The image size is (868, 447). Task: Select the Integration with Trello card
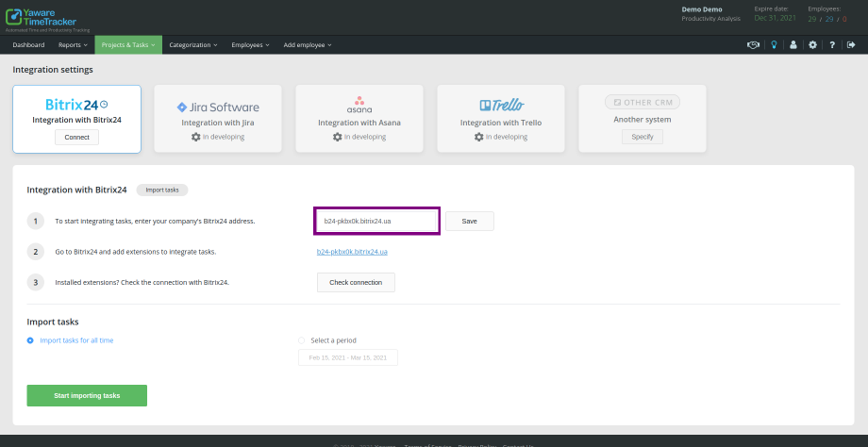[x=501, y=119]
